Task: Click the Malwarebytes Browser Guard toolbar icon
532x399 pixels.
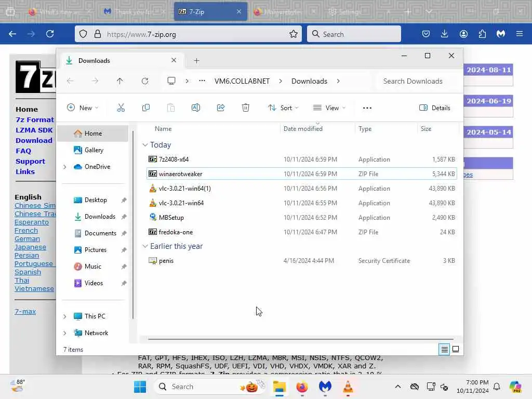Action: [x=501, y=34]
